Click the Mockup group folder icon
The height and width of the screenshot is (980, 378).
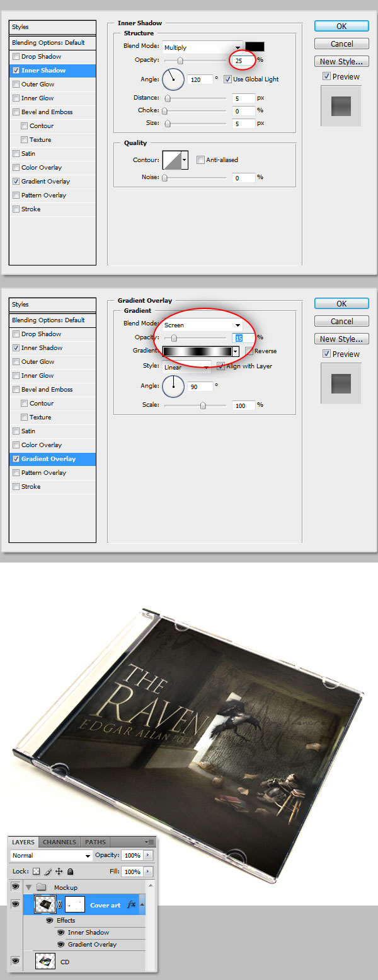pyautogui.click(x=42, y=887)
